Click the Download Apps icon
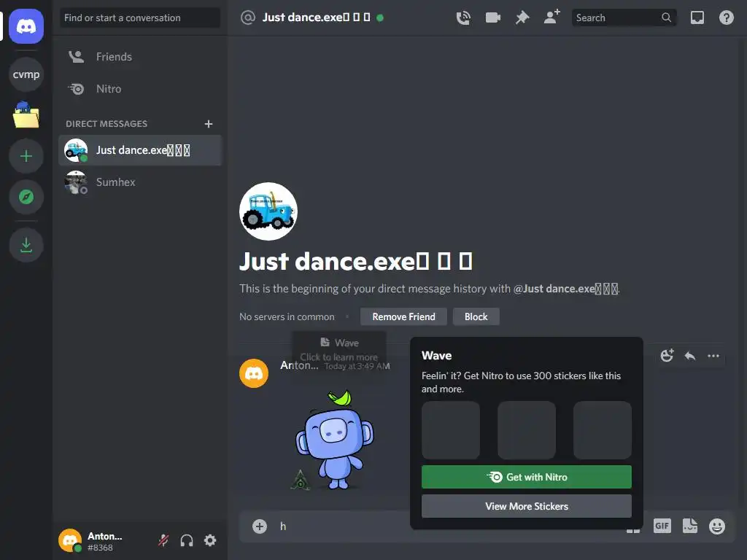This screenshot has width=747, height=560. click(x=26, y=245)
